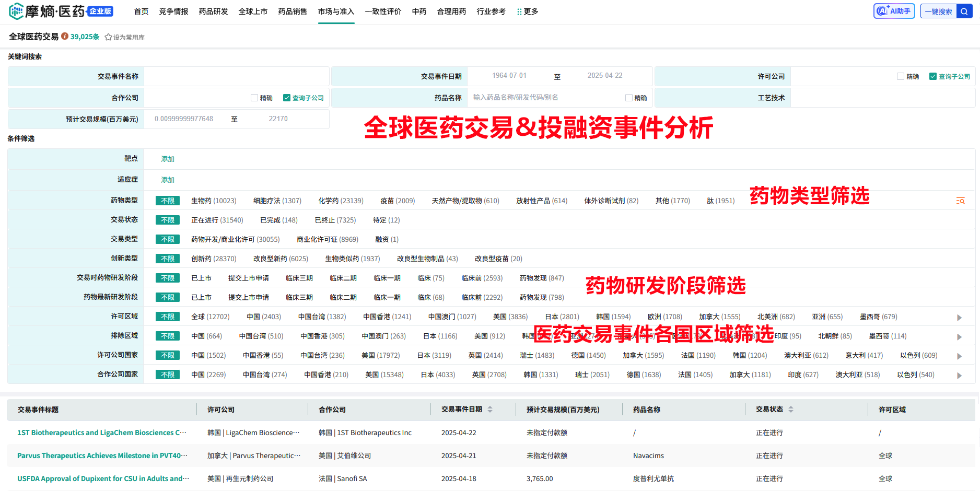
Task: Tick 精确 checkbox for 药品名称
Action: coord(629,98)
